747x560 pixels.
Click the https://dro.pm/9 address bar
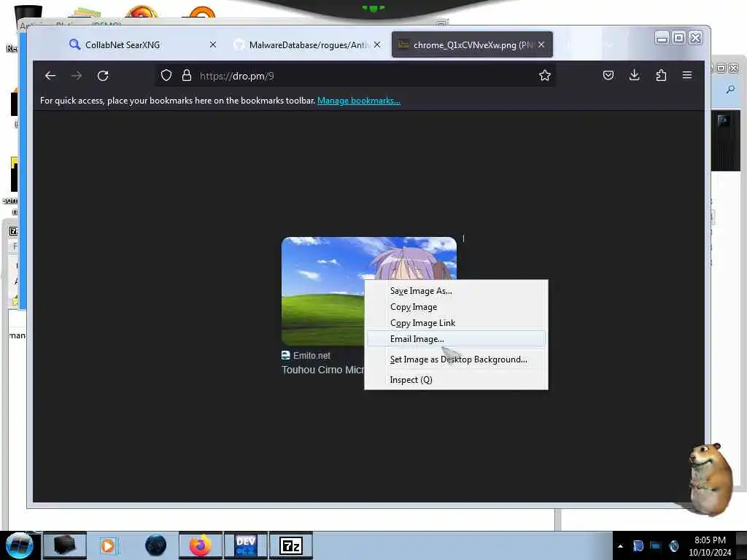coord(355,76)
